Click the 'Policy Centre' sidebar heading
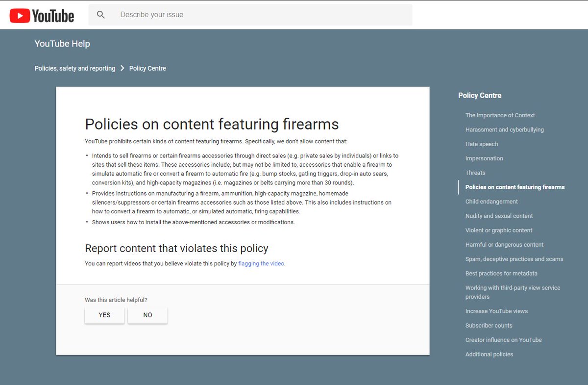Screen dimensions: 588x385 (480, 96)
